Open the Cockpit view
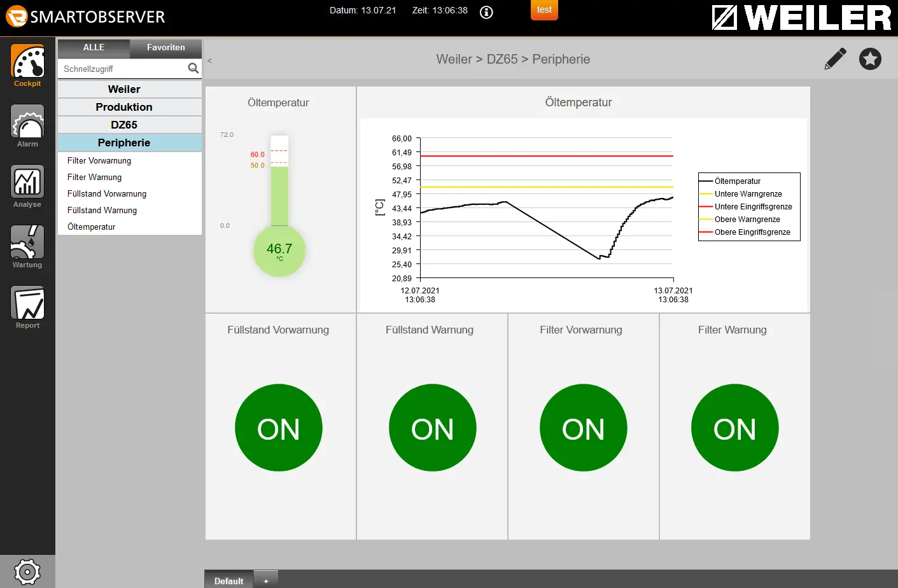The width and height of the screenshot is (898, 588). (x=27, y=65)
